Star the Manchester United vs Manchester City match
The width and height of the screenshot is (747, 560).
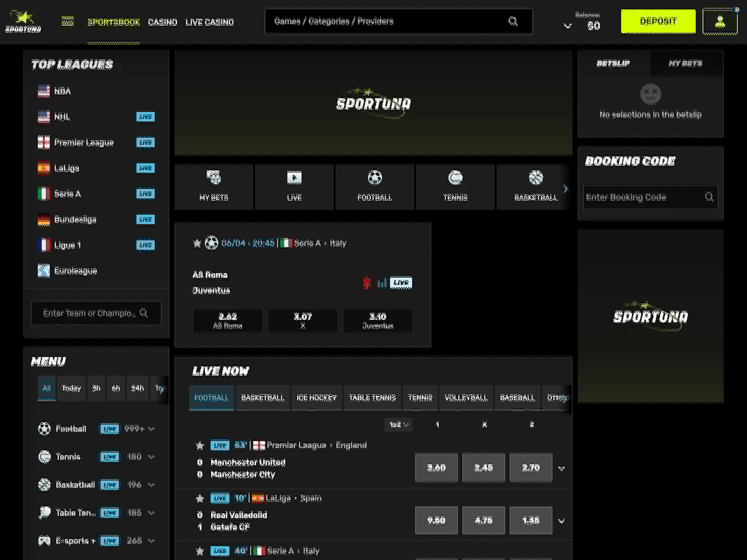pyautogui.click(x=200, y=446)
